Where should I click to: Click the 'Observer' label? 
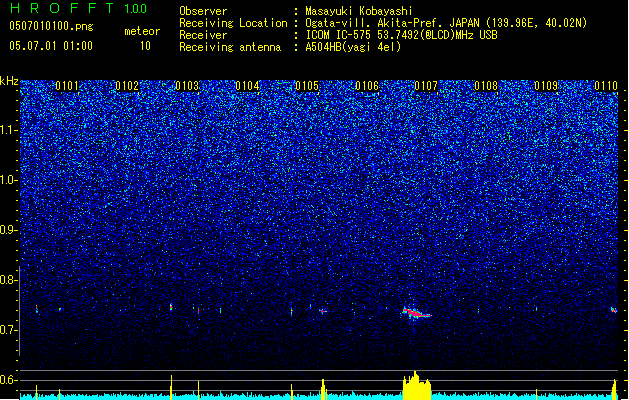point(203,11)
